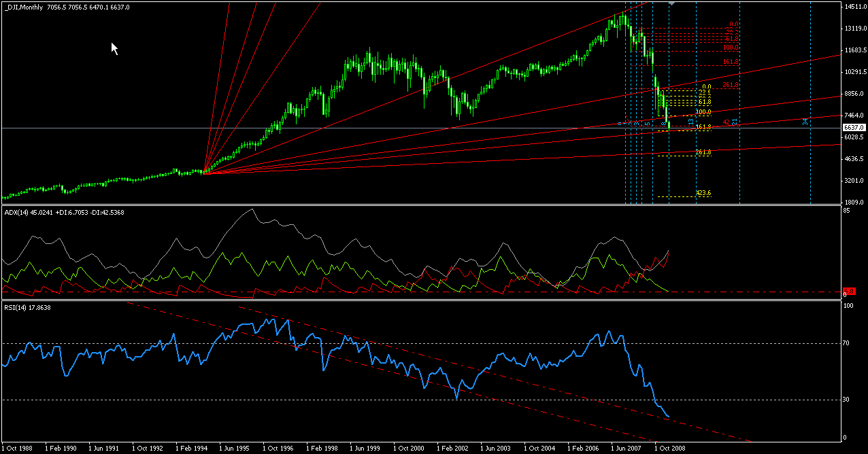Click the 1 Oct 1996 date label

pos(278,449)
